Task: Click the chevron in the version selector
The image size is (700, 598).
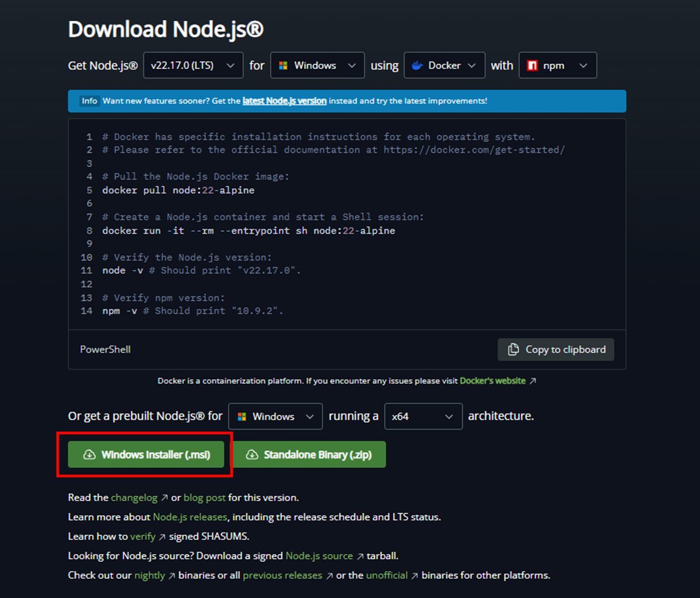Action: pyautogui.click(x=230, y=65)
